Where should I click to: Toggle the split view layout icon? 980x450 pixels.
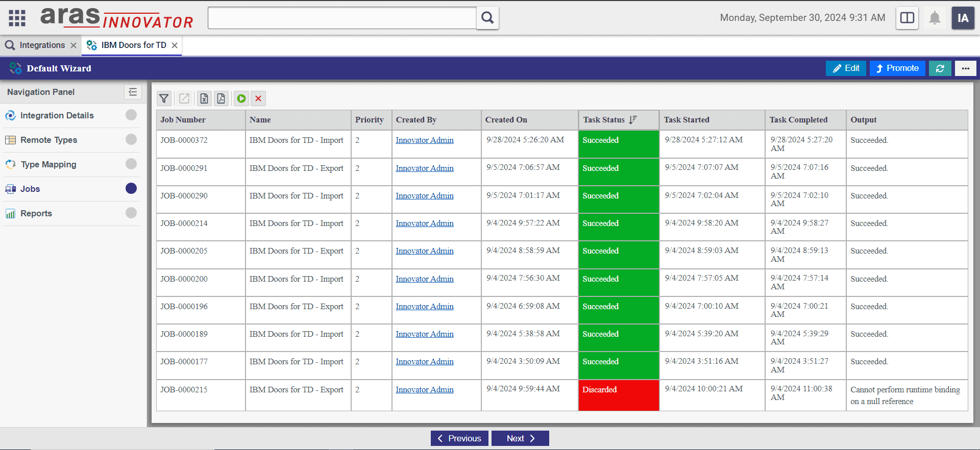coord(907,18)
